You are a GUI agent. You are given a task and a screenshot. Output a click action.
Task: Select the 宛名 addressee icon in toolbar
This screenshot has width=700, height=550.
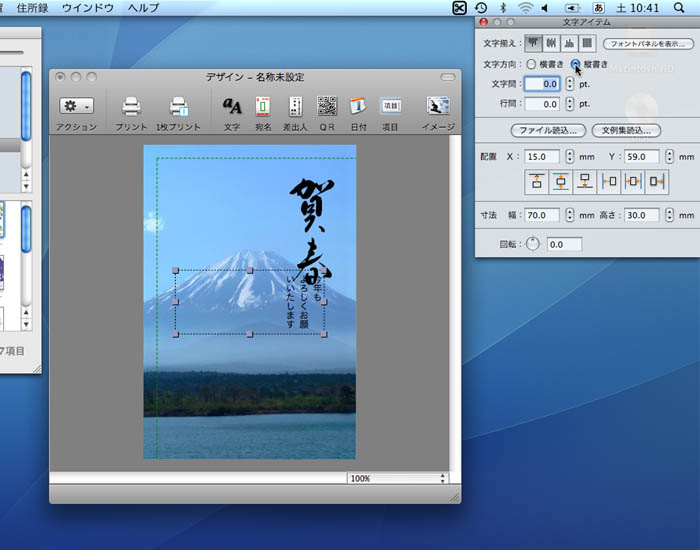(263, 107)
